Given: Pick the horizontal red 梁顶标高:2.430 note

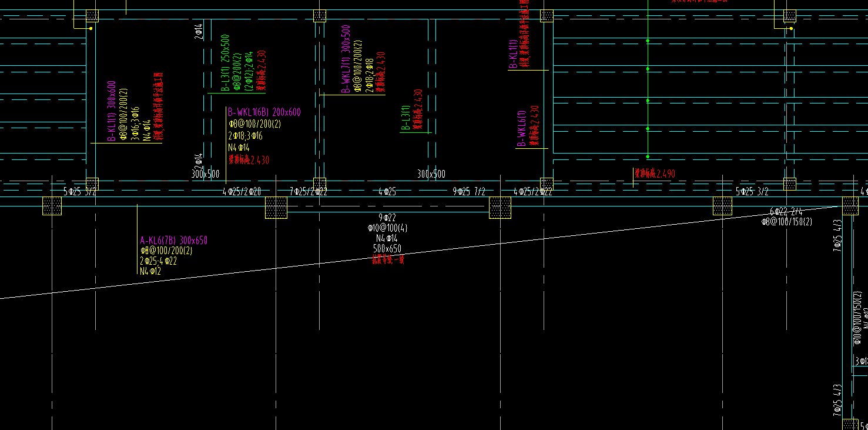Looking at the screenshot, I should coord(249,160).
